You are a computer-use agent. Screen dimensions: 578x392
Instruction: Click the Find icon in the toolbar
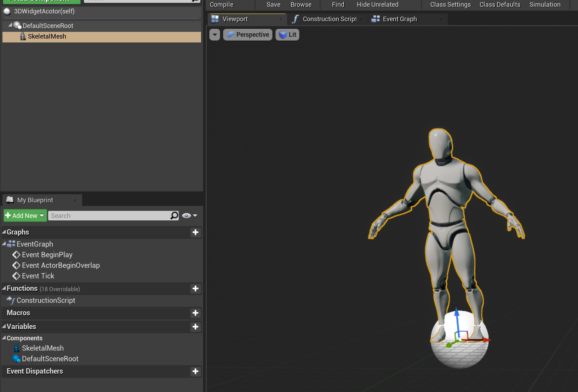[337, 5]
